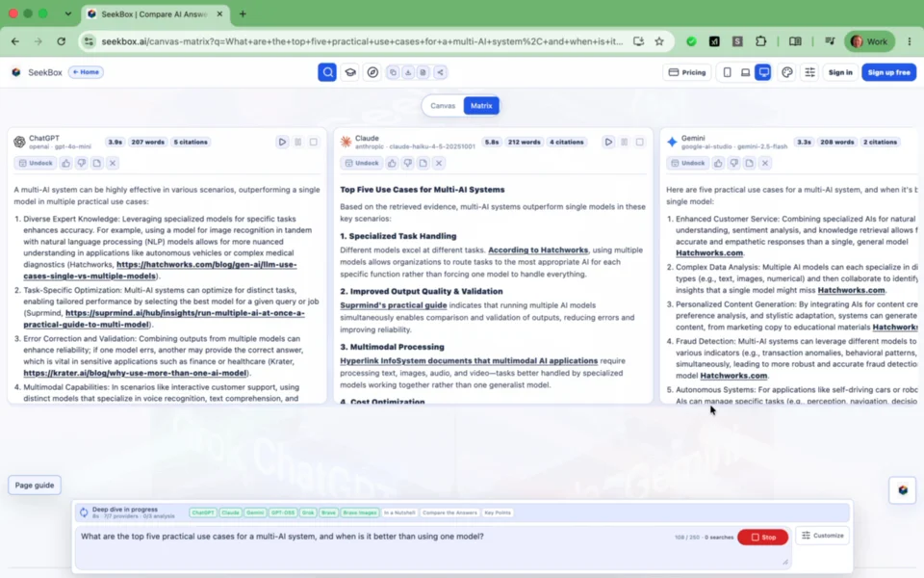Click the blue search icon in toolbar

click(x=327, y=72)
